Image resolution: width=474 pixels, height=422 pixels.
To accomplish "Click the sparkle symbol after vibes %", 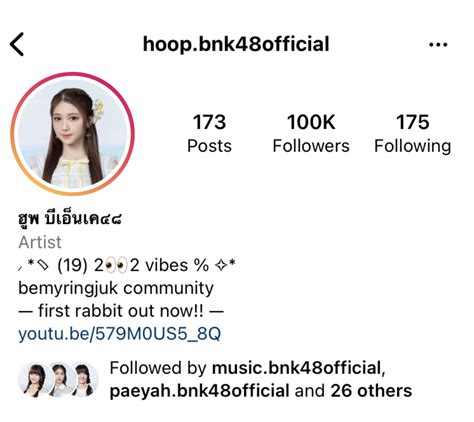I will pyautogui.click(x=220, y=266).
